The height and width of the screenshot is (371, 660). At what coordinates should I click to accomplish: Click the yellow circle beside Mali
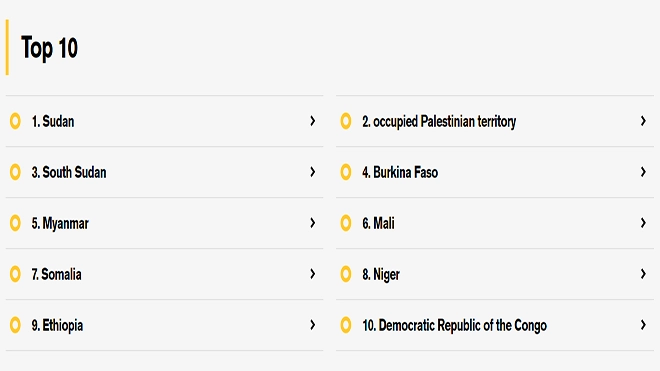click(x=346, y=223)
